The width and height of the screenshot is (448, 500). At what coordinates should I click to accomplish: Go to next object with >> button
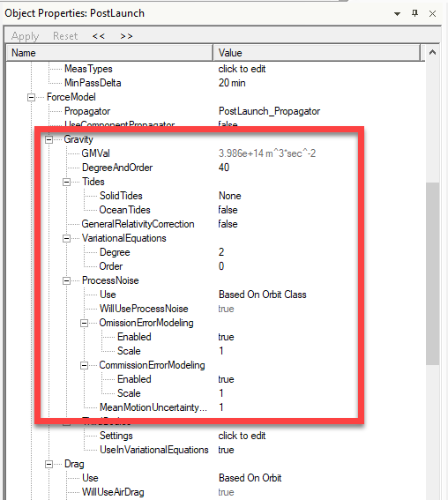pos(126,36)
